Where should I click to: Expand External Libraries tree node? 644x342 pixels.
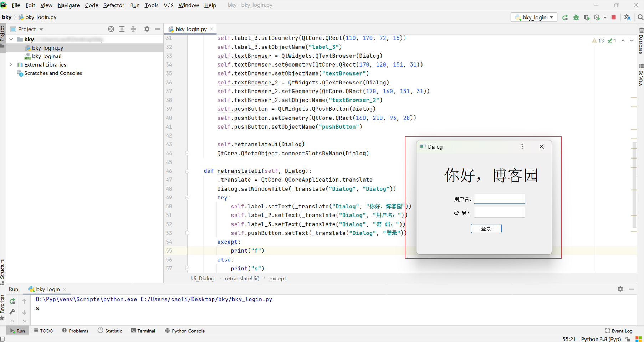pyautogui.click(x=11, y=65)
